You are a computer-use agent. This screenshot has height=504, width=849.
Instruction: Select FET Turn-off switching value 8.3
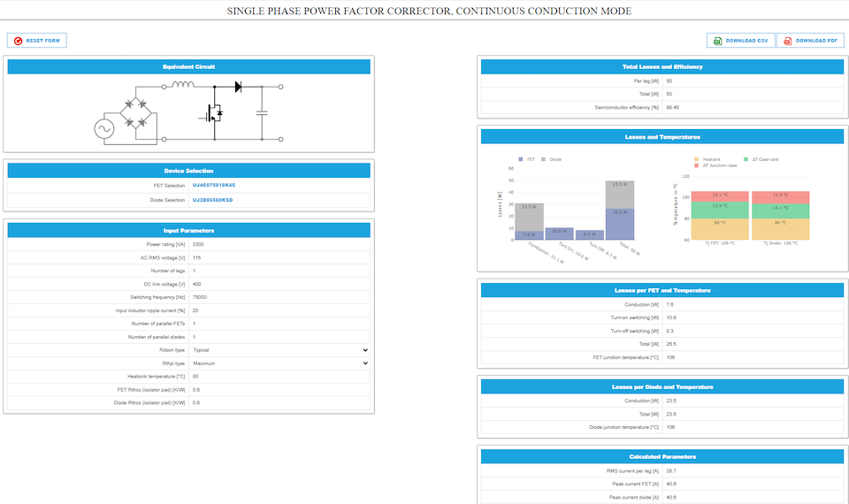(669, 331)
